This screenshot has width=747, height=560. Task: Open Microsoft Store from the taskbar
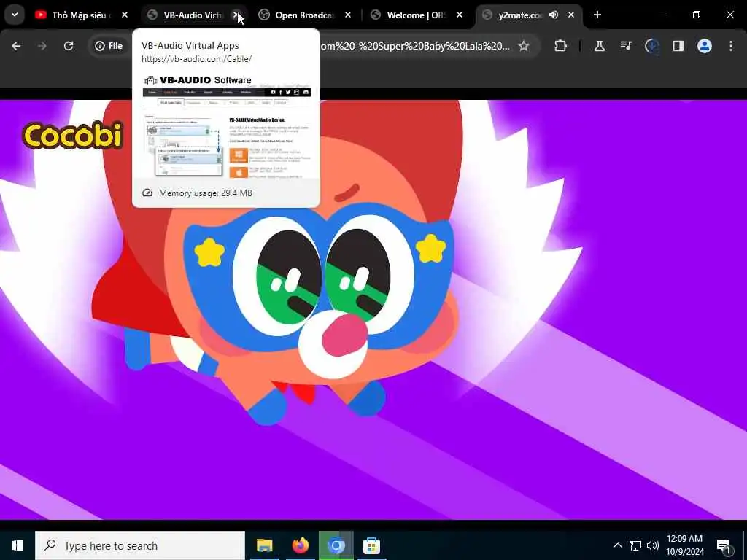(371, 545)
